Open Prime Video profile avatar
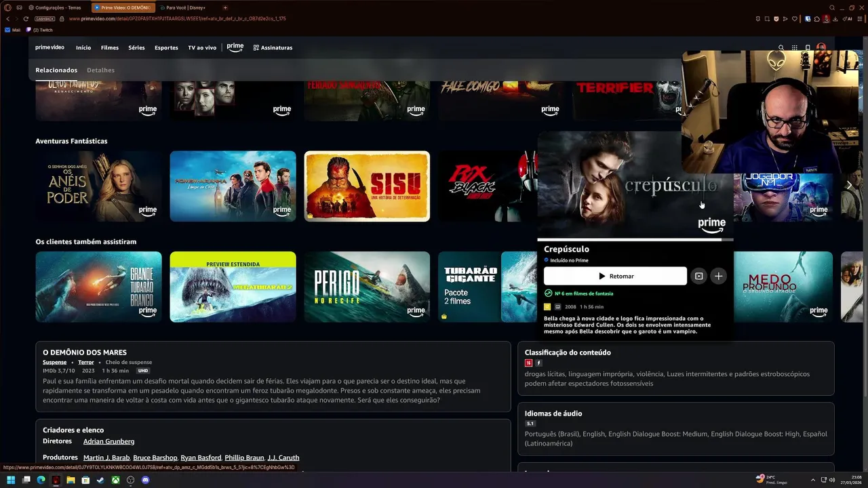Viewport: 868px width, 488px height. pyautogui.click(x=821, y=47)
